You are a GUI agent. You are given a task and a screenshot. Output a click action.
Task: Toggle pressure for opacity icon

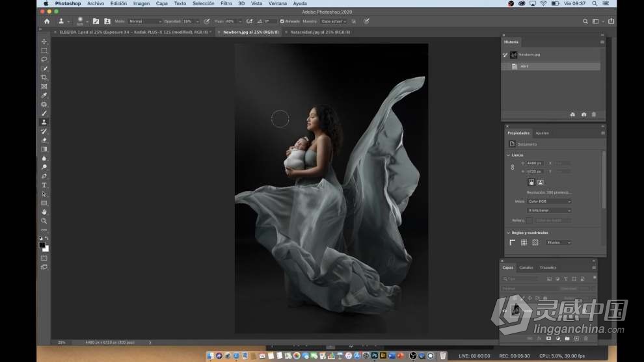point(207,21)
